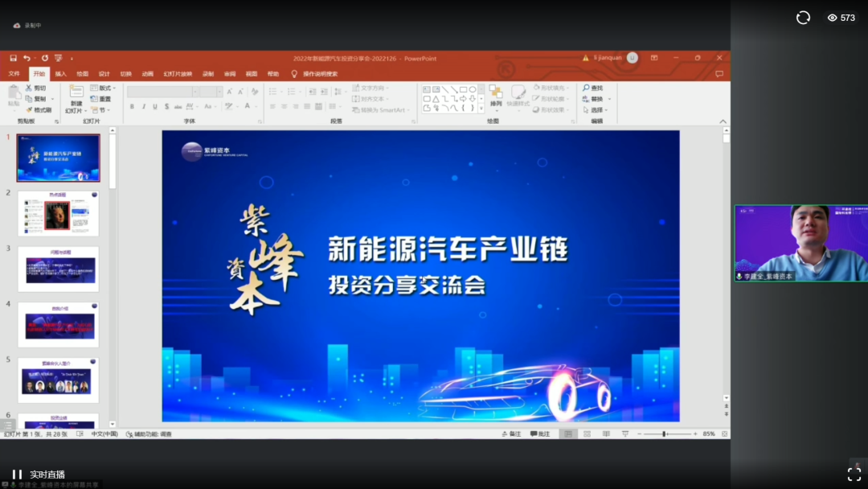Click the Copy (复制) button
This screenshot has width=868, height=489.
(x=36, y=99)
